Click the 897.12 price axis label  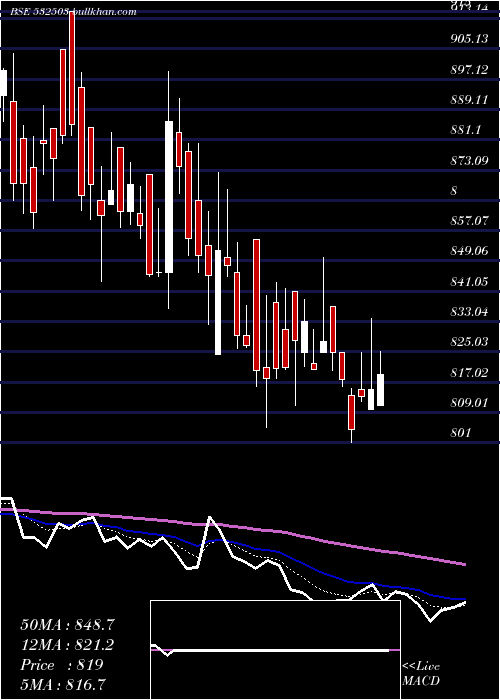[x=469, y=69]
